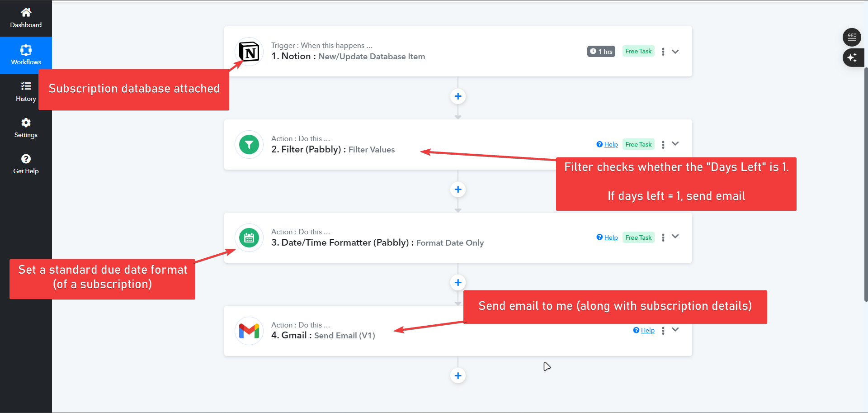Expand the Notion trigger step

point(675,52)
